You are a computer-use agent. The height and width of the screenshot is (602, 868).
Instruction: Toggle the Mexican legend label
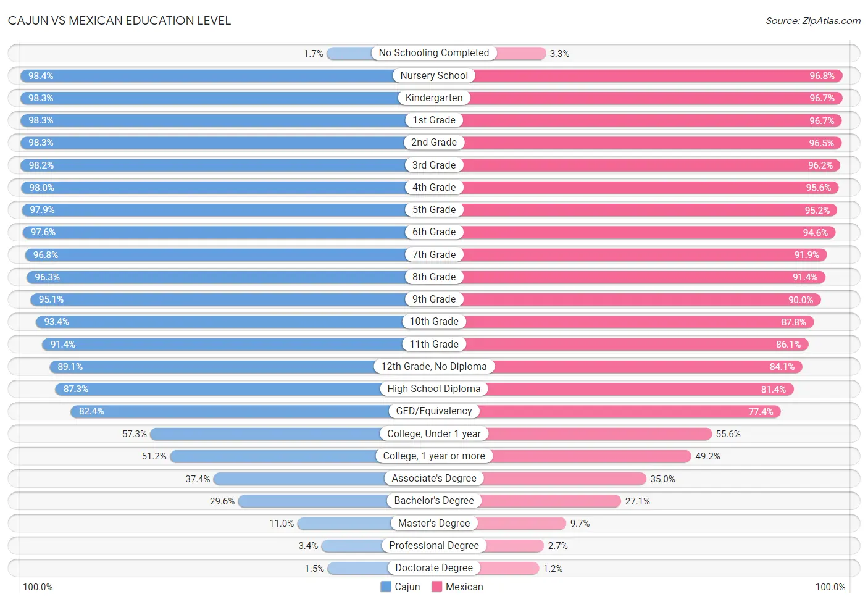click(464, 587)
